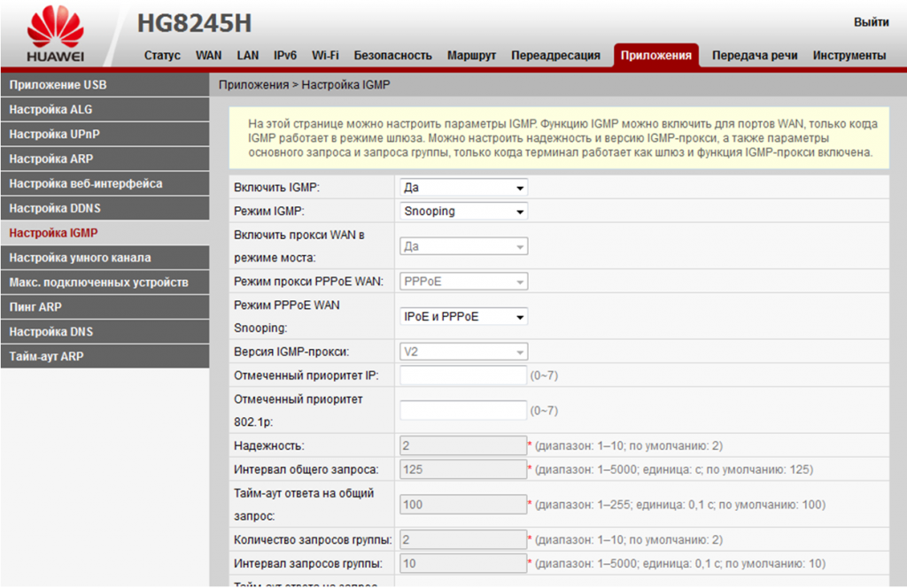Open the Передача речи tab

[755, 56]
